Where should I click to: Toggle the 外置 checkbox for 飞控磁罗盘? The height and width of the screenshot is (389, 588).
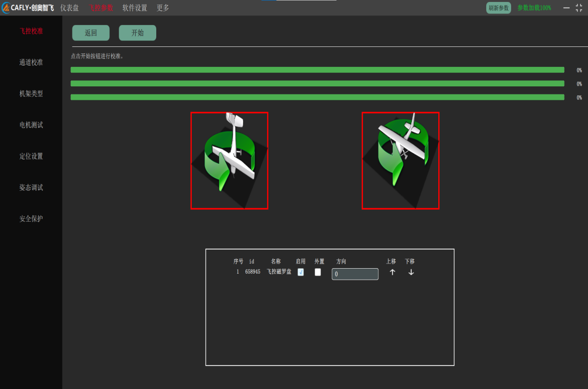[x=317, y=272]
